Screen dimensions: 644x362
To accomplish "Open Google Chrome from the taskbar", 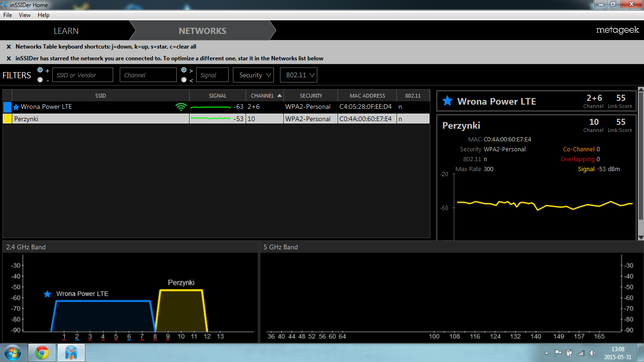I will click(41, 353).
